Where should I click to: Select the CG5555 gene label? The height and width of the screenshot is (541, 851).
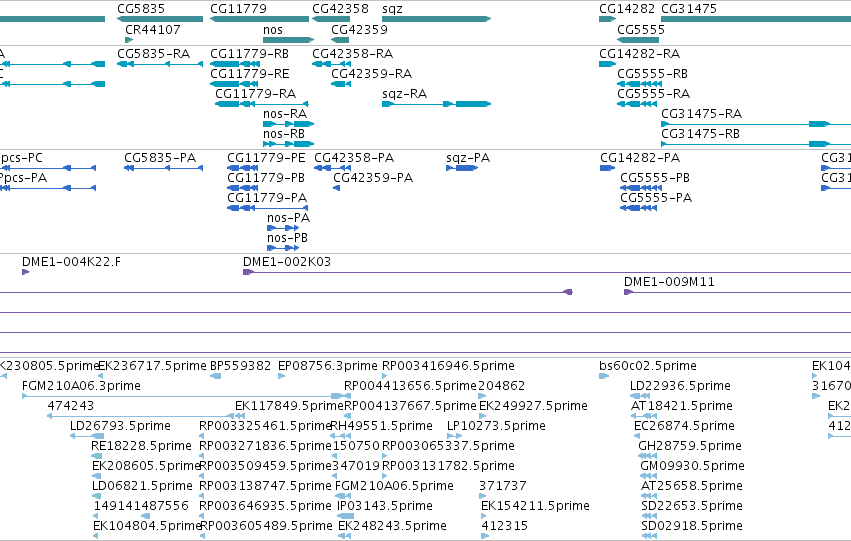click(641, 30)
